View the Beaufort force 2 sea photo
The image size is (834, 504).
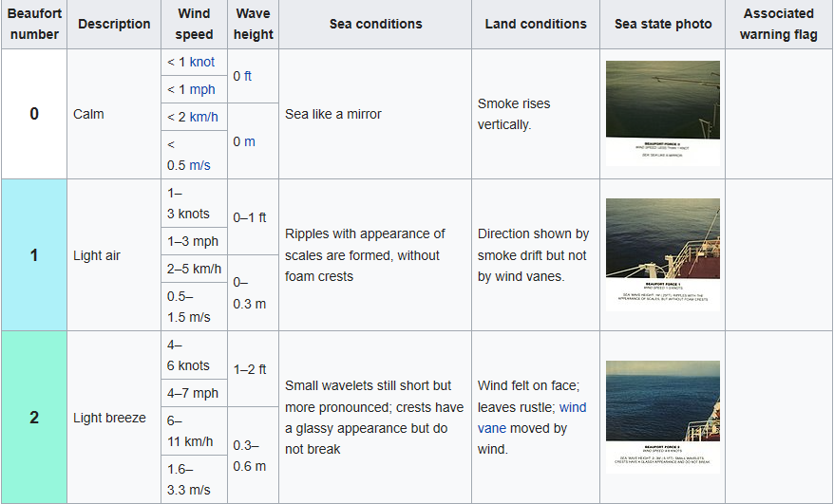662,416
